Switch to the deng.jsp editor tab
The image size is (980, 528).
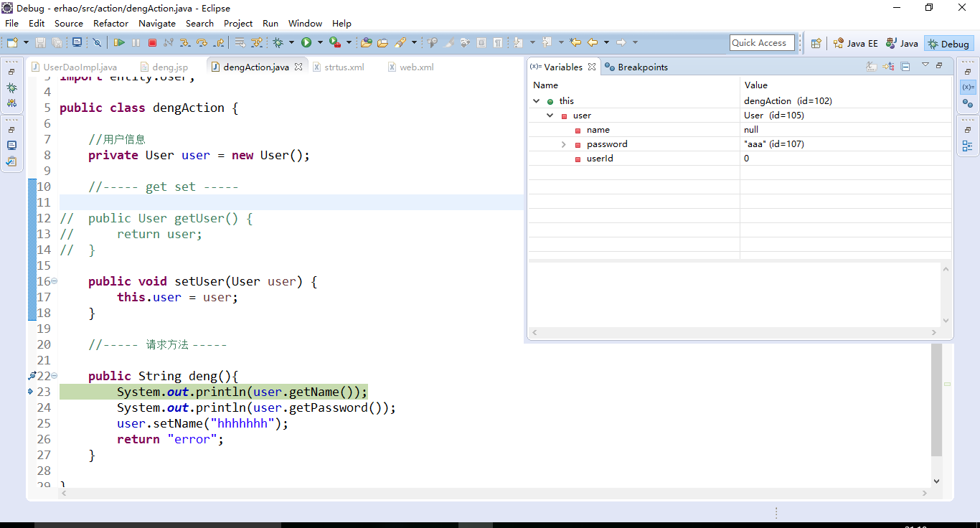pos(164,67)
